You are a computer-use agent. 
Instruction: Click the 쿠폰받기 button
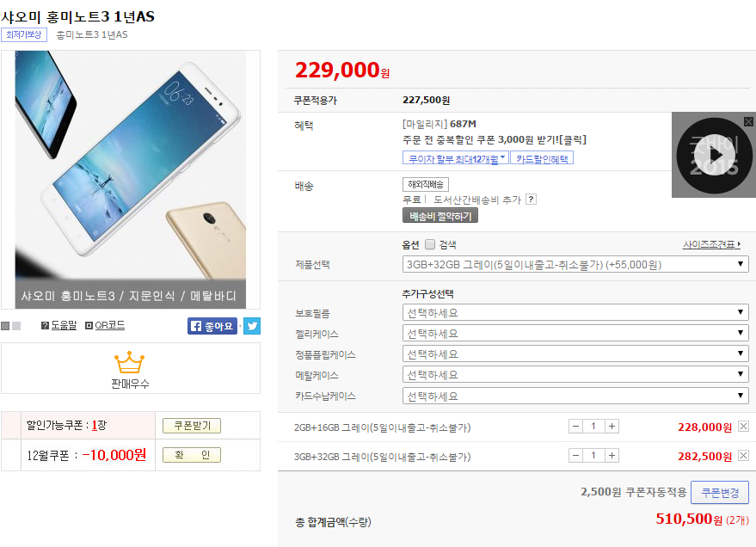[192, 426]
